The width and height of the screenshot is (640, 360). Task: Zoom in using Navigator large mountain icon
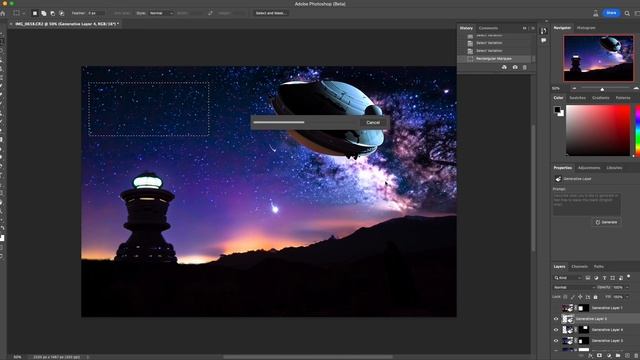coord(636,88)
